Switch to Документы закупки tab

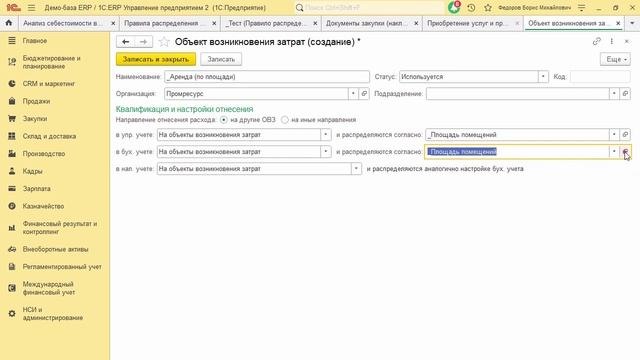click(367, 23)
